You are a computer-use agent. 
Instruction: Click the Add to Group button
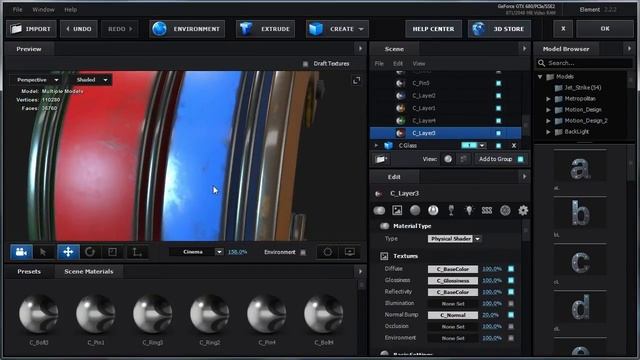click(x=496, y=159)
